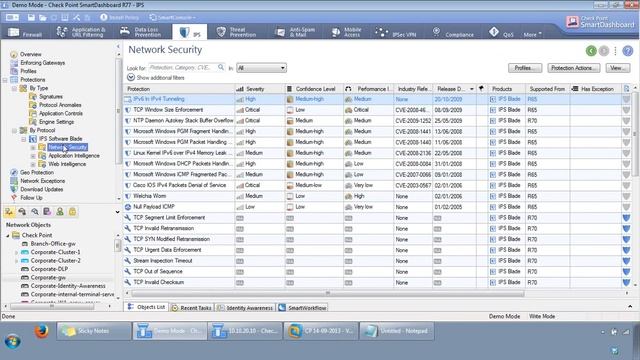This screenshot has height=360, width=640.
Task: Click the View... button
Action: (618, 68)
